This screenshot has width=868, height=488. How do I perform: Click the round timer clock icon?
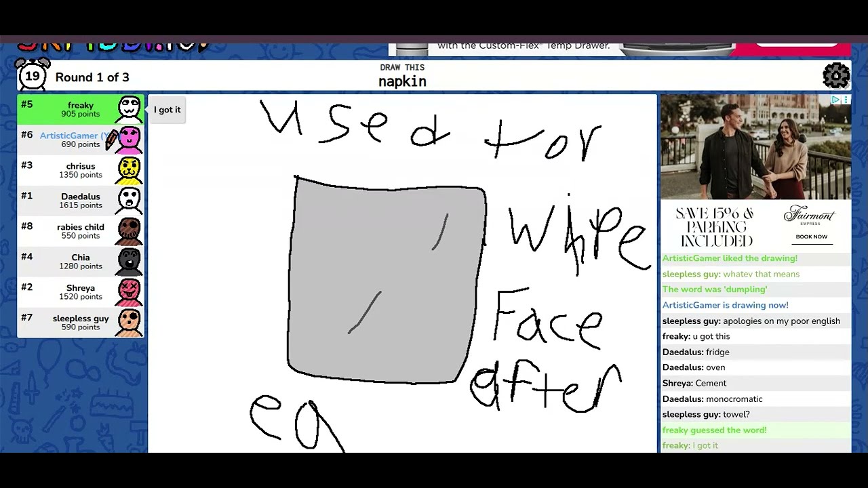point(32,75)
